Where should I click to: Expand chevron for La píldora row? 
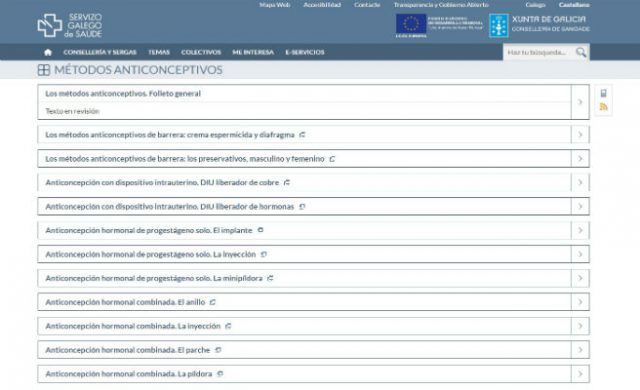[x=580, y=374]
